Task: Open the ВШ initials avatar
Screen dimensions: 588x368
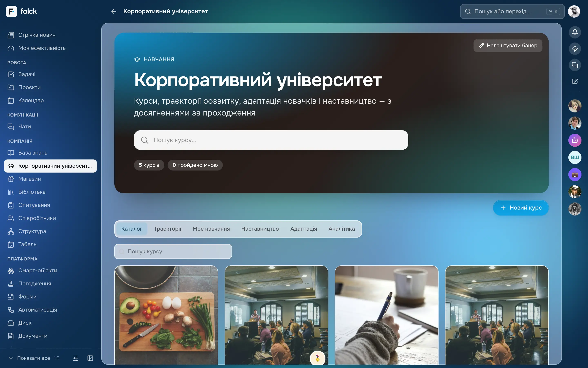Action: [x=575, y=157]
